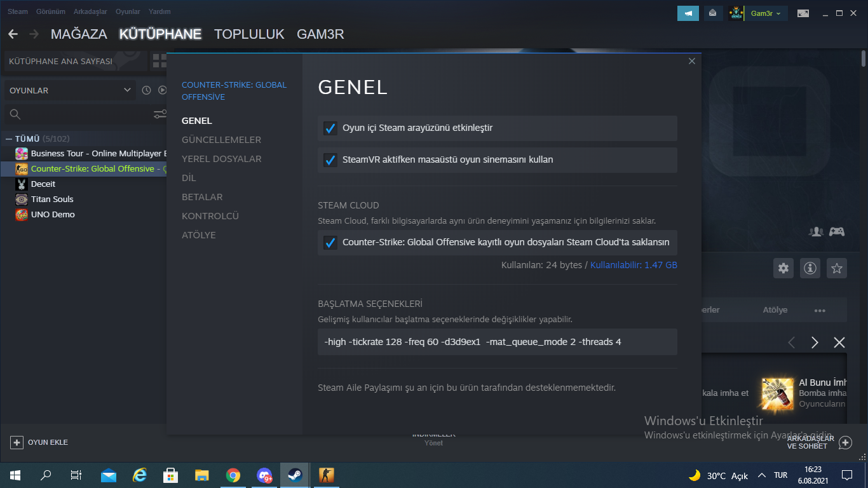Click the Titan Souls eye icon
The width and height of the screenshot is (868, 488).
coord(22,200)
